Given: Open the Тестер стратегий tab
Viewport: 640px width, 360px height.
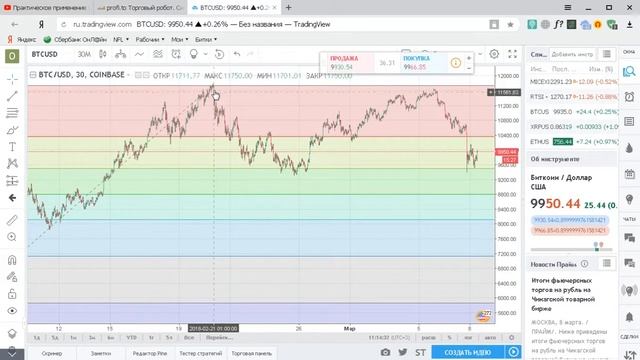Looking at the screenshot, I should pyautogui.click(x=200, y=353).
